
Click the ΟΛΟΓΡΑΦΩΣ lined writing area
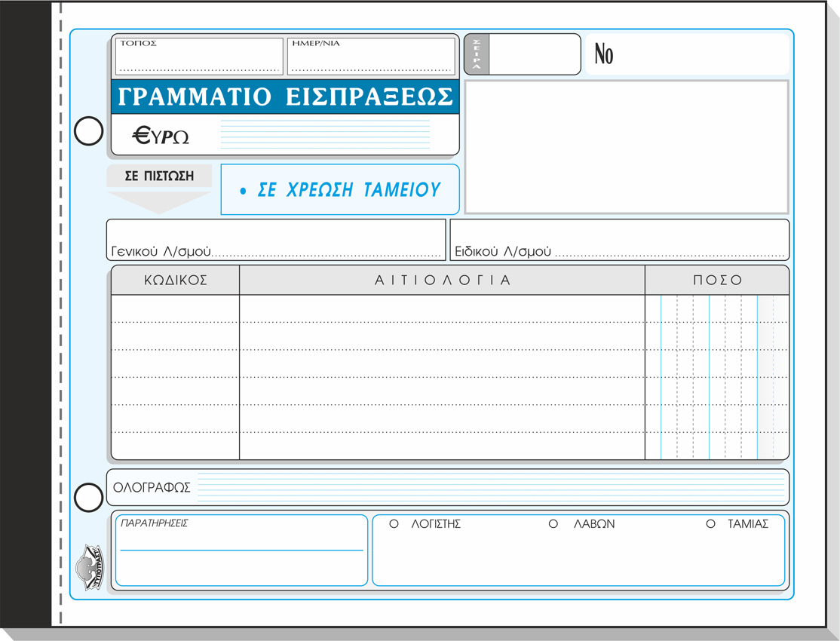(490, 488)
